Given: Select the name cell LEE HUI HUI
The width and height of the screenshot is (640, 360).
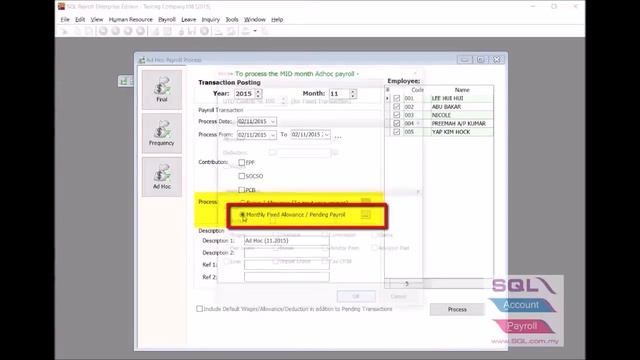Looking at the screenshot, I should [462, 98].
